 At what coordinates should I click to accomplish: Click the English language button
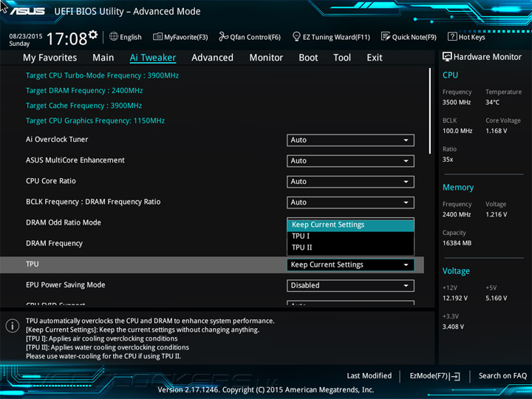(x=126, y=37)
